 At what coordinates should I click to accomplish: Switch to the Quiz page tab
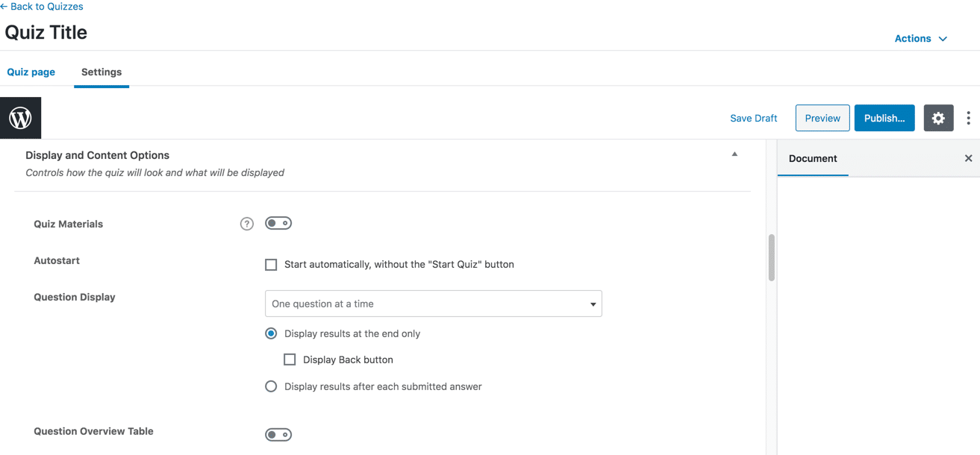pos(31,72)
